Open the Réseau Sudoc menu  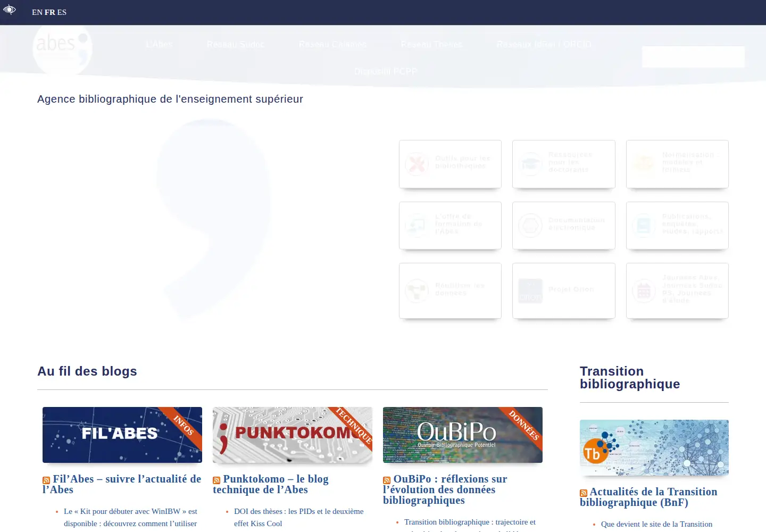[236, 44]
